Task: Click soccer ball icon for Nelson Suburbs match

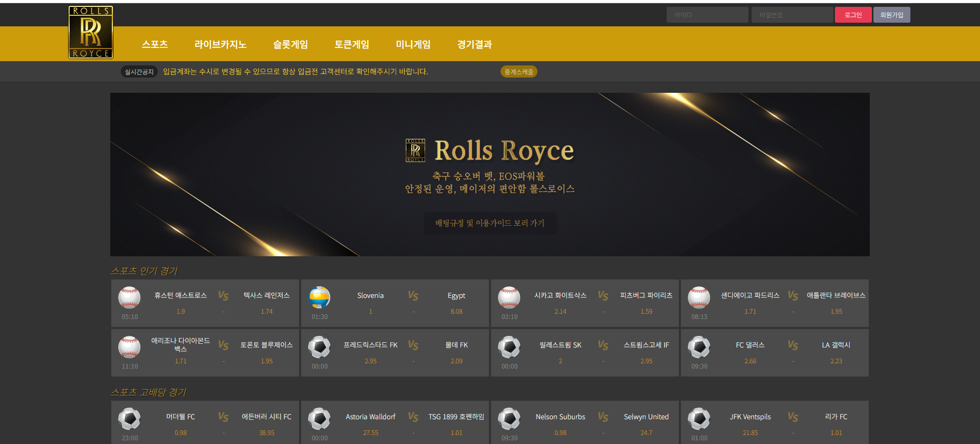Action: pyautogui.click(x=509, y=419)
